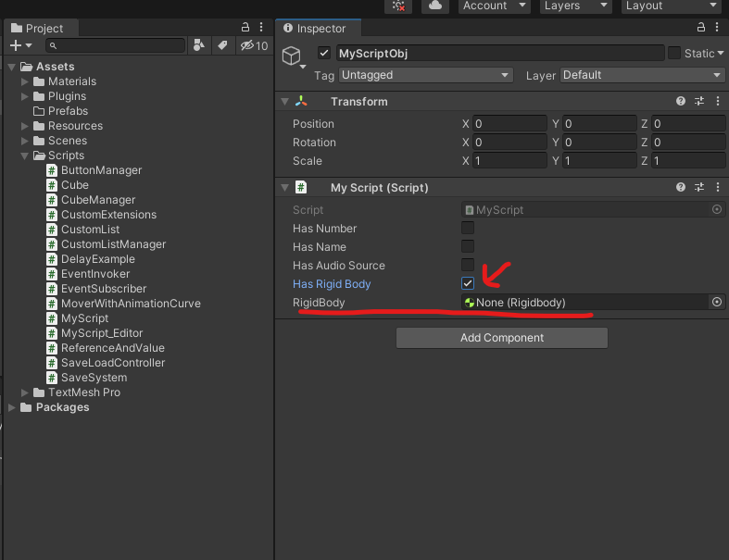The image size is (729, 560).
Task: Click the GameObject cube icon picker
Action: pyautogui.click(x=294, y=56)
